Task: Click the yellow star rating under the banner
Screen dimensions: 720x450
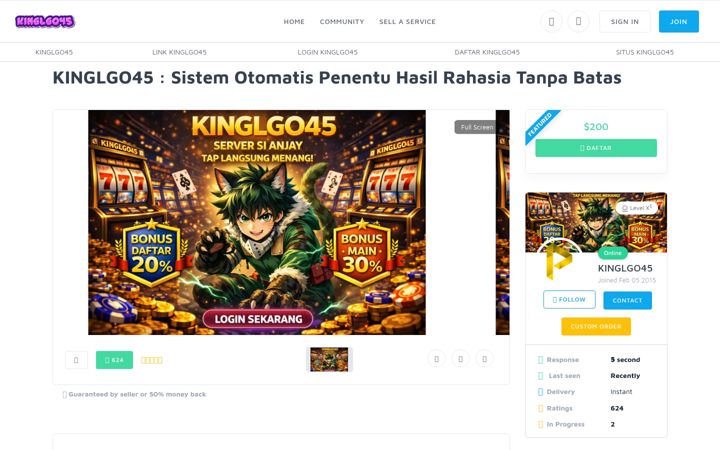Action: coord(152,360)
